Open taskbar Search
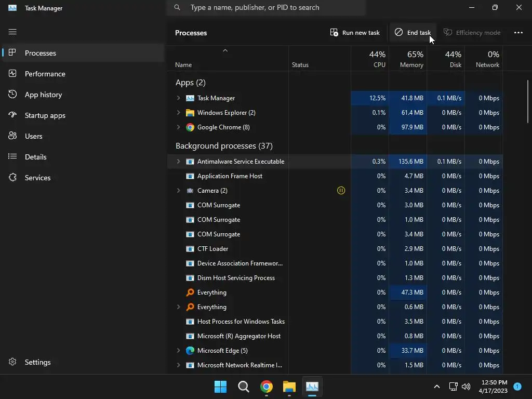This screenshot has height=399, width=532. point(244,387)
